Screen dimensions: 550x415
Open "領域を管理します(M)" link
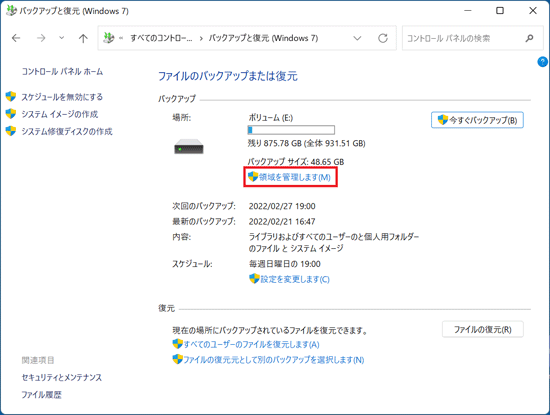tap(295, 177)
